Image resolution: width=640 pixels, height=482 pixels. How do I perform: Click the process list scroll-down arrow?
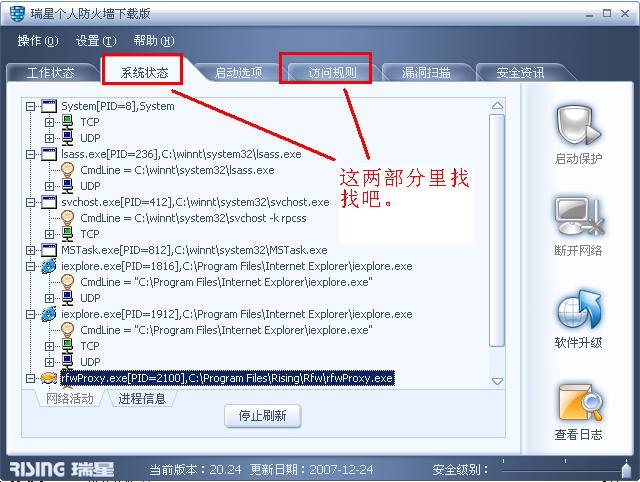pos(497,381)
